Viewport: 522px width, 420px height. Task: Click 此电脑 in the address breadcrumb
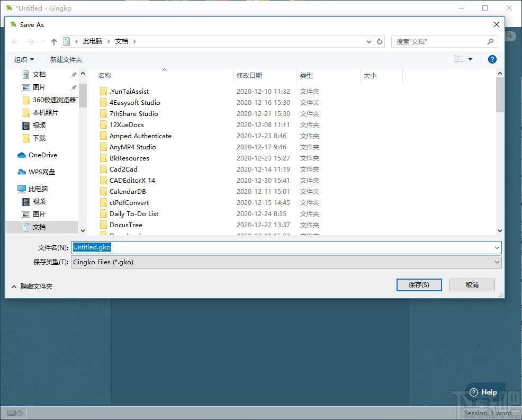(93, 41)
